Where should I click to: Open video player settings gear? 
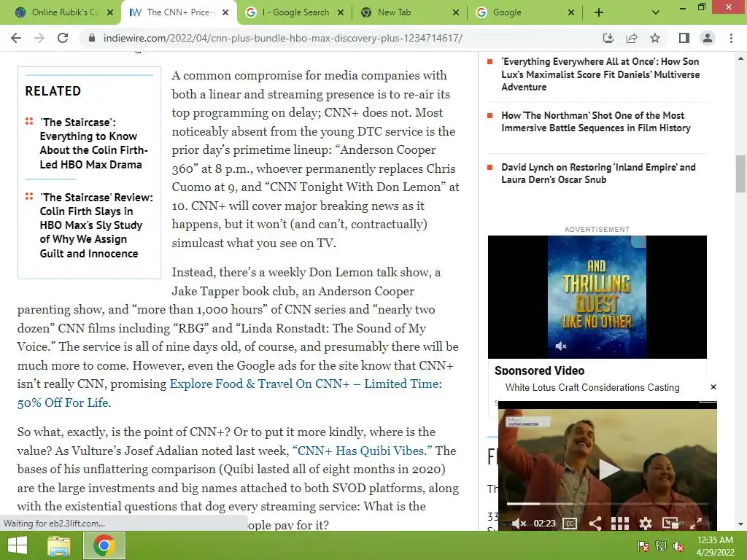click(645, 524)
